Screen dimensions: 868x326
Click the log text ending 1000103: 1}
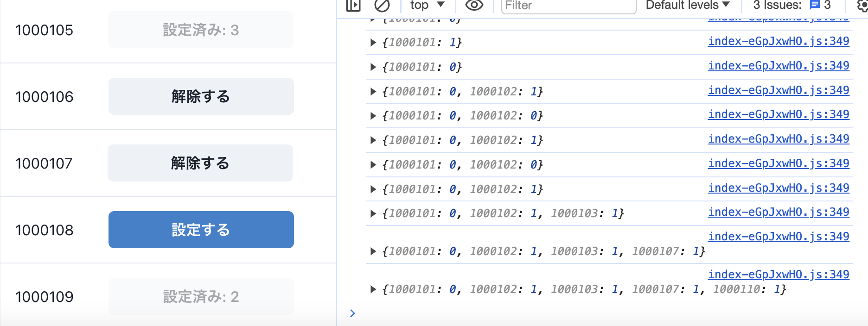click(503, 213)
